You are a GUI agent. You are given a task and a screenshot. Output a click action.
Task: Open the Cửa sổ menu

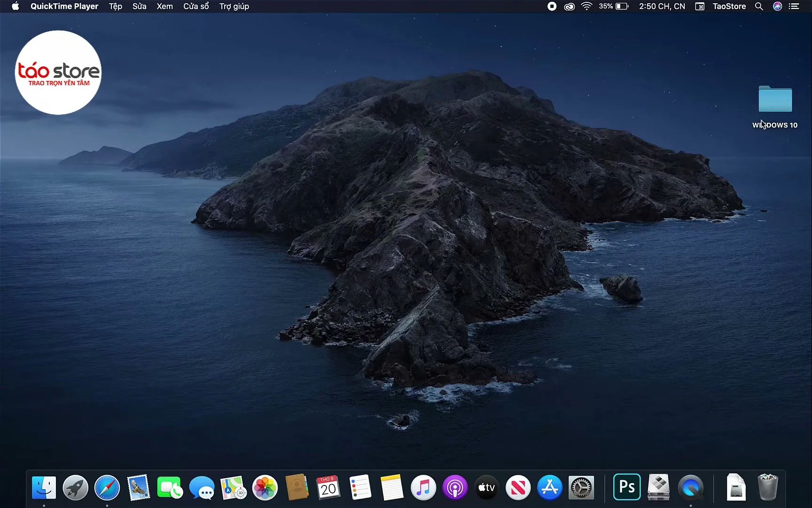click(x=196, y=6)
